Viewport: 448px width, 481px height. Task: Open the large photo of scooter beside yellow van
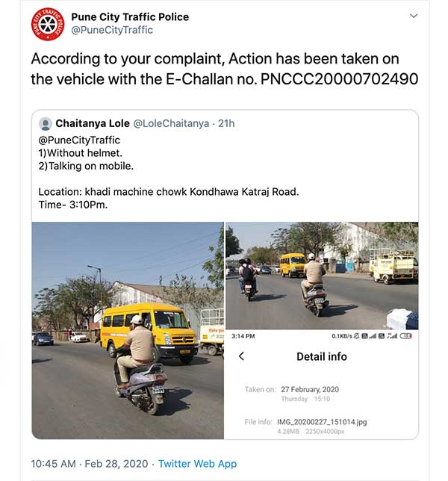point(128,330)
